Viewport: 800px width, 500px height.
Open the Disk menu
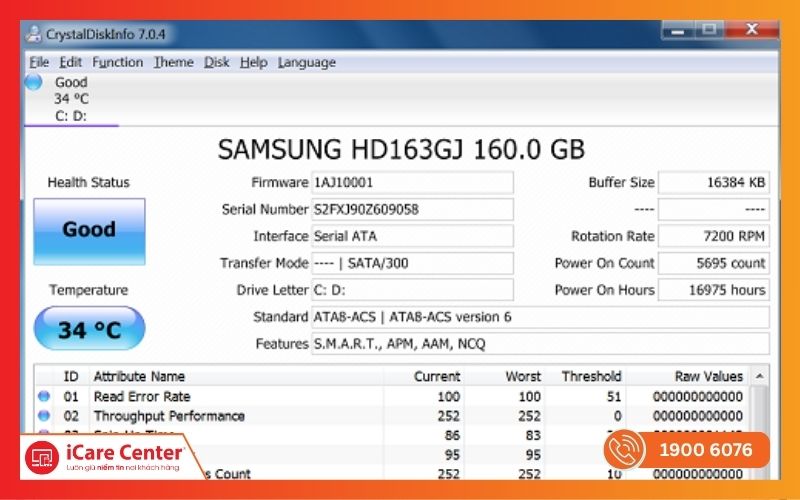pyautogui.click(x=216, y=62)
